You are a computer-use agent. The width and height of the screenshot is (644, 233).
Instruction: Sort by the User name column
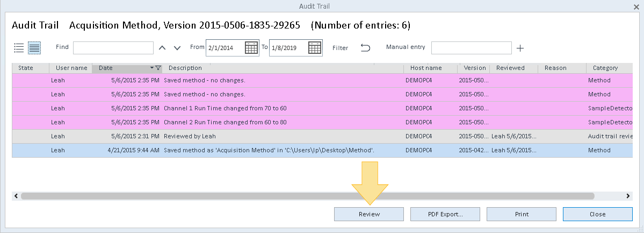[71, 68]
